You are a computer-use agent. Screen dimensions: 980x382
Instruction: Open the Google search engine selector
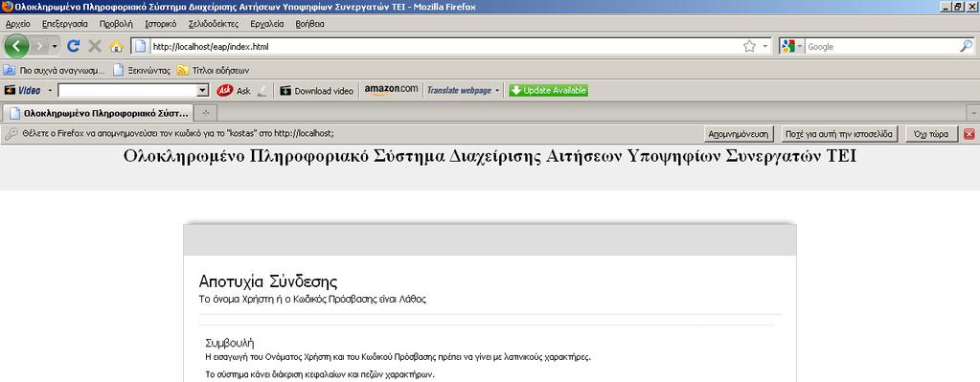(791, 46)
